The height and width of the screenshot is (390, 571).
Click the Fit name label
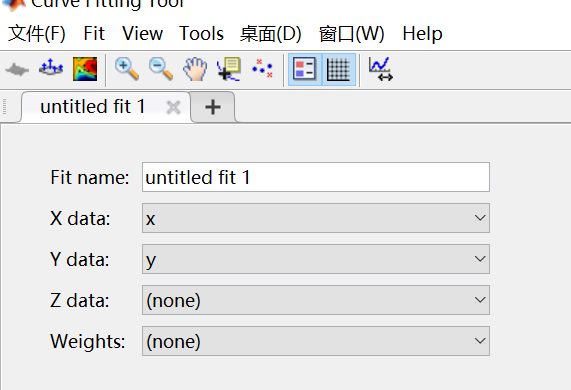(90, 177)
